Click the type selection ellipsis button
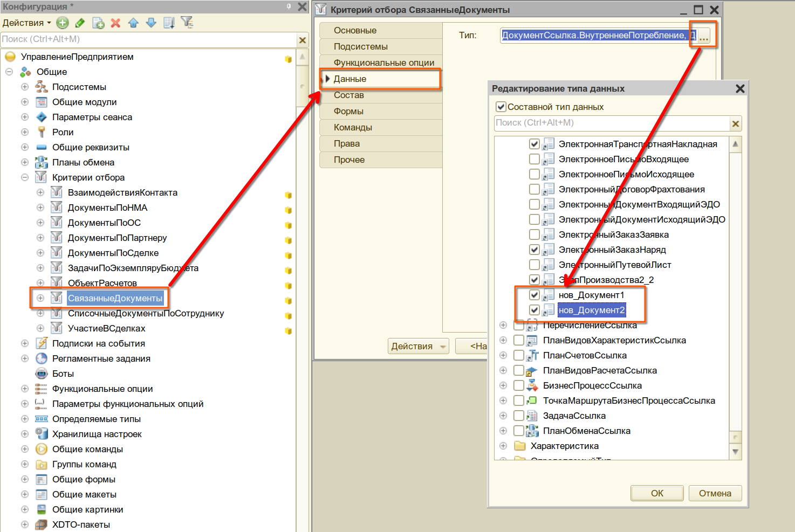This screenshot has height=532, width=795. 704,36
